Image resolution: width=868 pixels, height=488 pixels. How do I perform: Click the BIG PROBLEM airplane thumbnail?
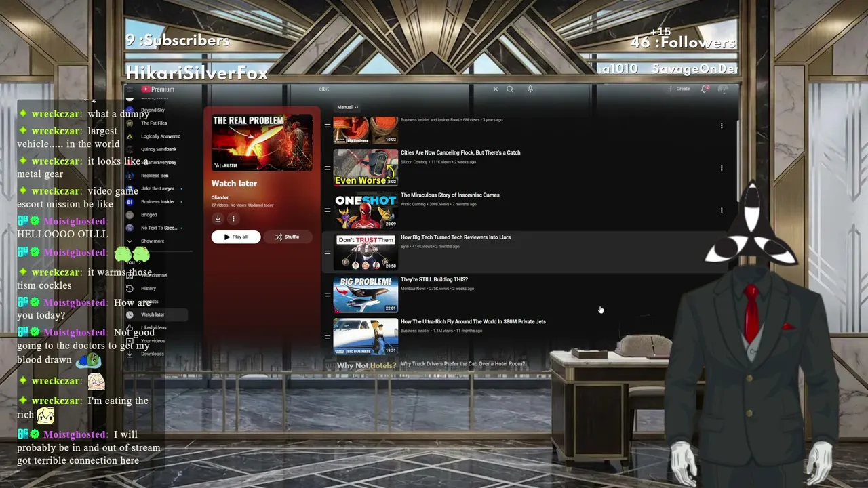[x=366, y=294]
